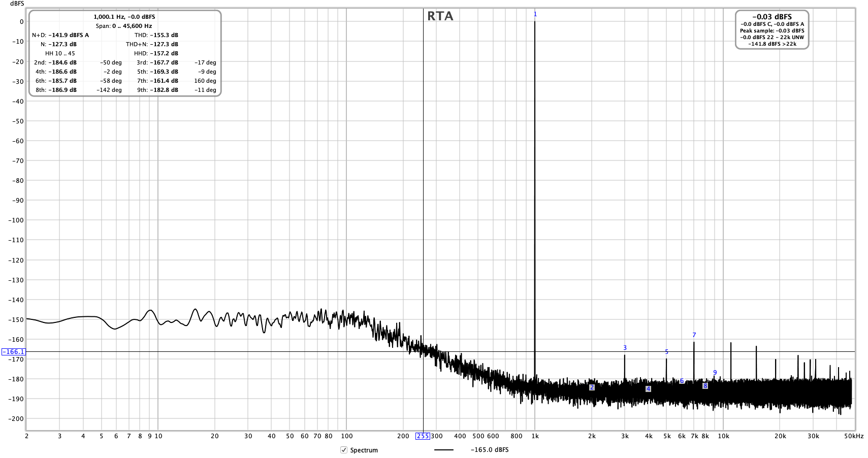Viewport: 868px width, 458px height.
Task: Click the HH 10 .. 45 entry
Action: 60,53
